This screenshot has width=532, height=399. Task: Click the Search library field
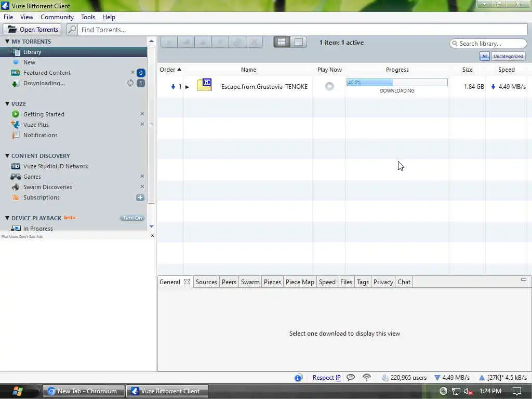(x=488, y=44)
